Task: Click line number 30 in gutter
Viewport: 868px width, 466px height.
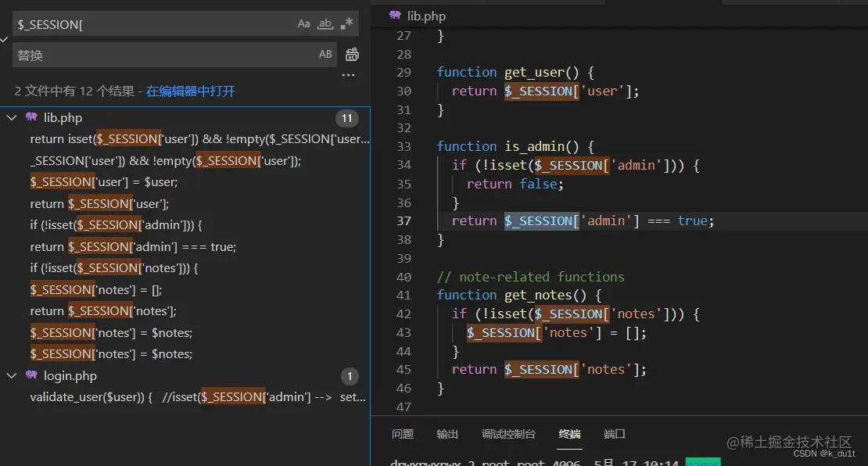Action: pos(404,91)
